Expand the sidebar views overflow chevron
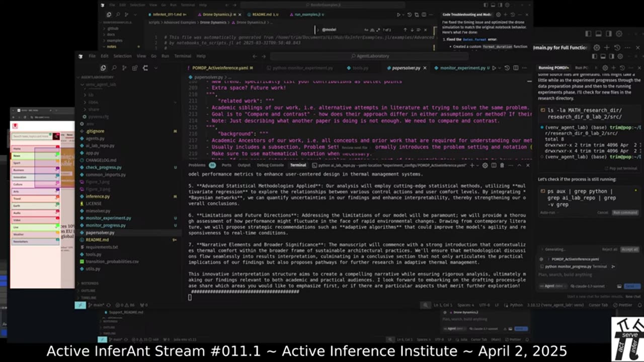644x362 pixels. tap(156, 68)
